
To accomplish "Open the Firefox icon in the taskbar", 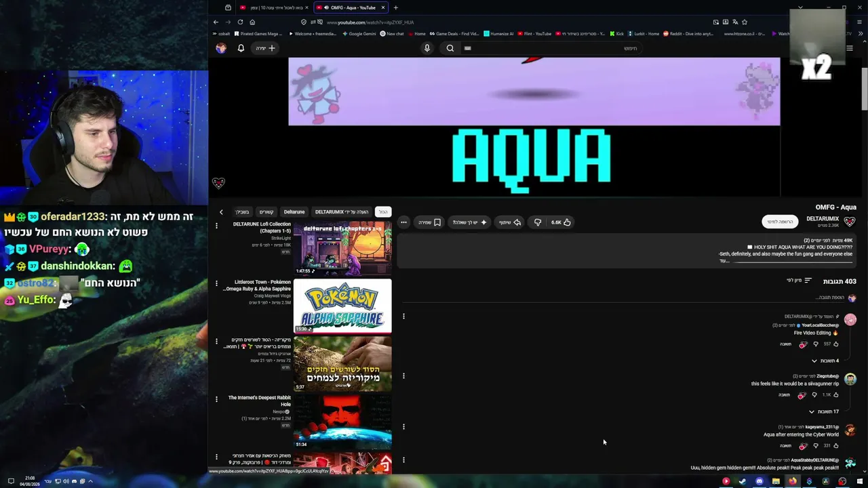I will pos(792,481).
